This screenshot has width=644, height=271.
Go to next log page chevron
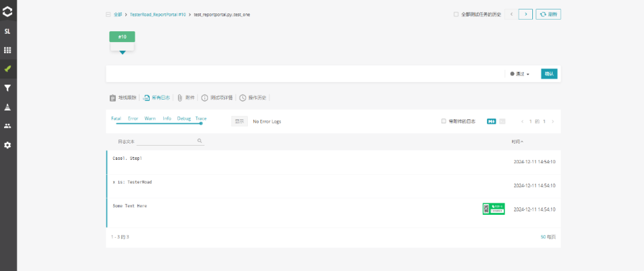(553, 121)
